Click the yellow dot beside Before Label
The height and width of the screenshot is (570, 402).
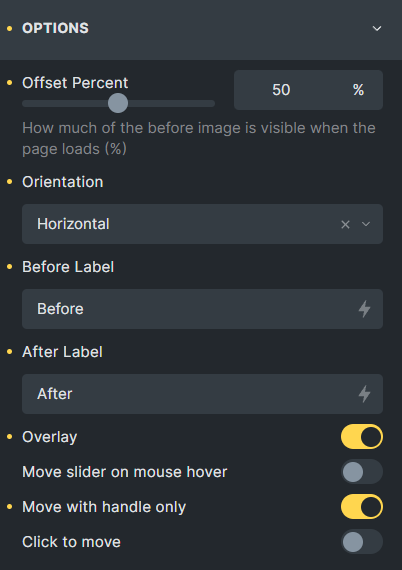coord(10,267)
